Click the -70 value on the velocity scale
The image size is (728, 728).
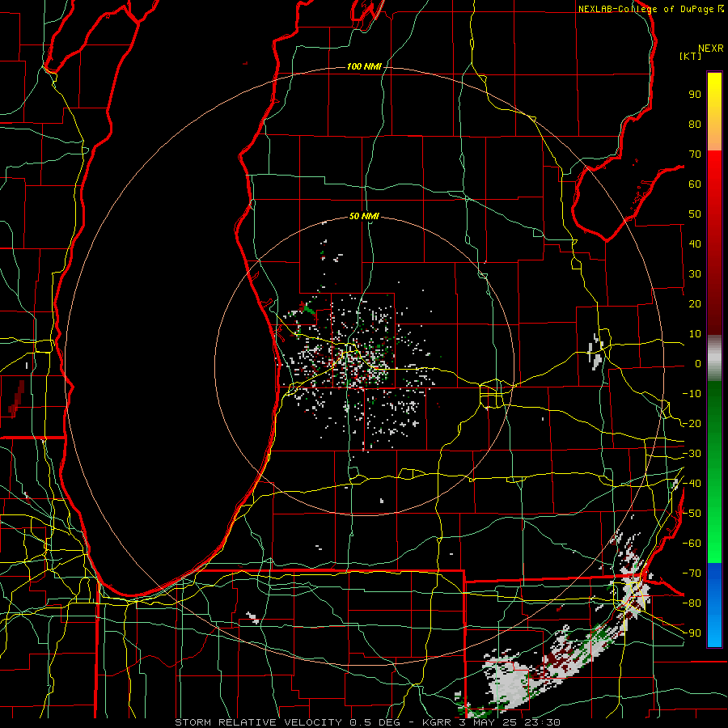pos(692,574)
